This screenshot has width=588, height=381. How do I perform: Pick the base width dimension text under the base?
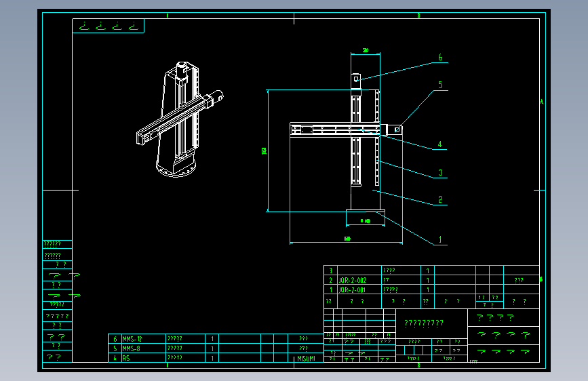366,221
